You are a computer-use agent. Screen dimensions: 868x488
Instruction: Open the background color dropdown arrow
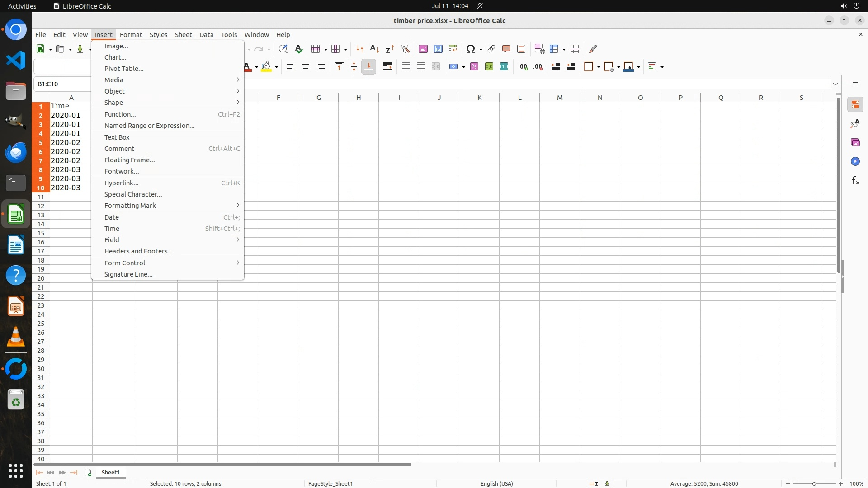click(x=276, y=67)
